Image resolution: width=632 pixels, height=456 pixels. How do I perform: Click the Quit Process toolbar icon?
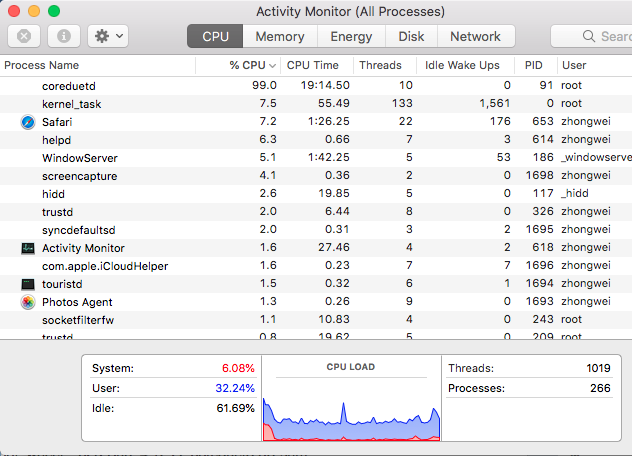(x=24, y=36)
